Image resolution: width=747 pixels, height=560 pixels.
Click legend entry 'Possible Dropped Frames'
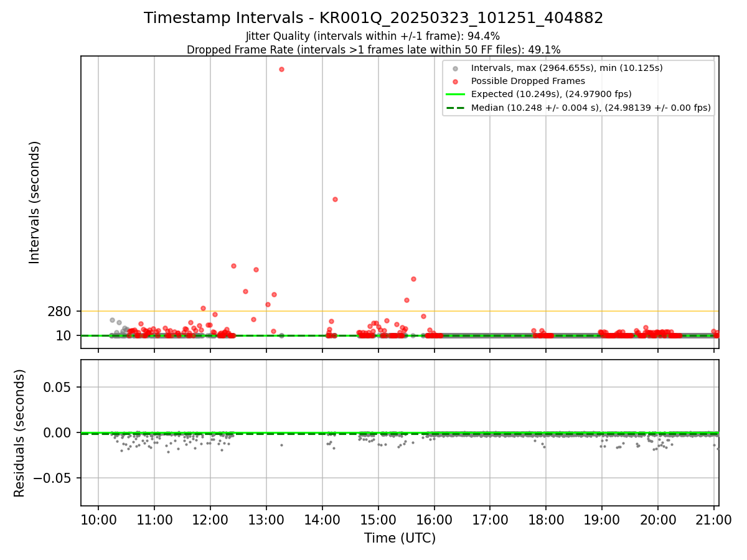coord(528,81)
